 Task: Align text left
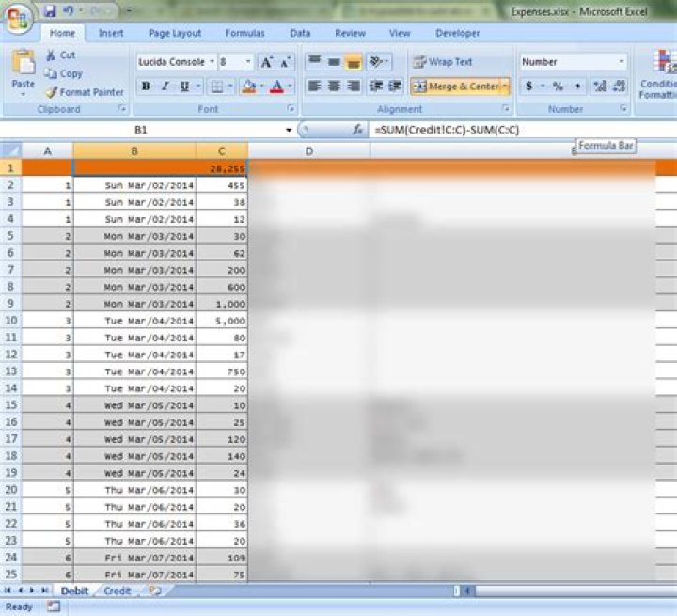click(315, 86)
